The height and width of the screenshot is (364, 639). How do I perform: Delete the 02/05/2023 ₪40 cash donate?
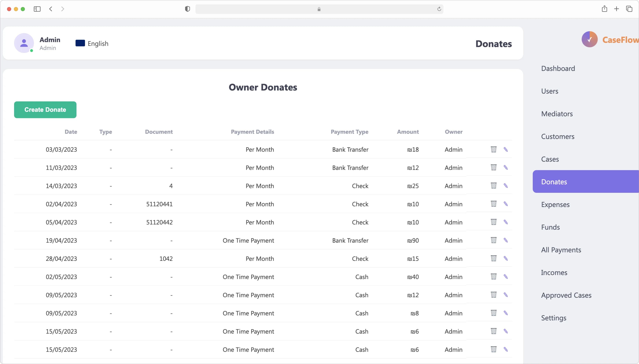pyautogui.click(x=493, y=277)
